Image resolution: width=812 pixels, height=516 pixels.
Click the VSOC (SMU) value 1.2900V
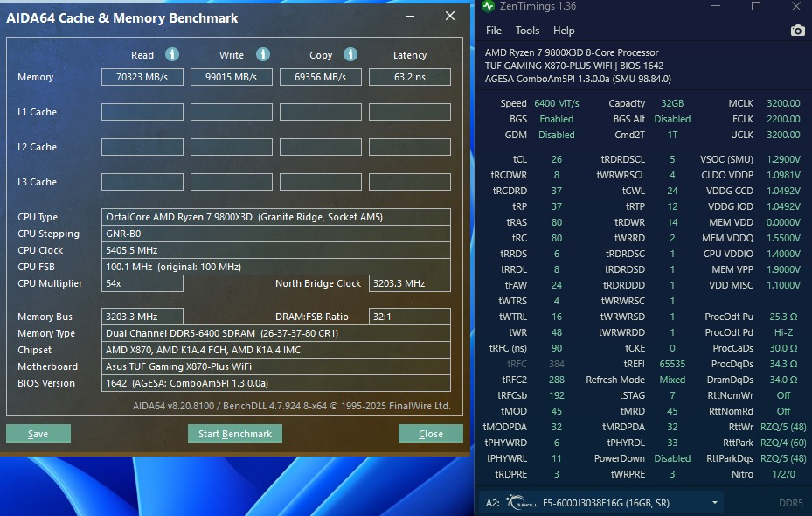783,159
